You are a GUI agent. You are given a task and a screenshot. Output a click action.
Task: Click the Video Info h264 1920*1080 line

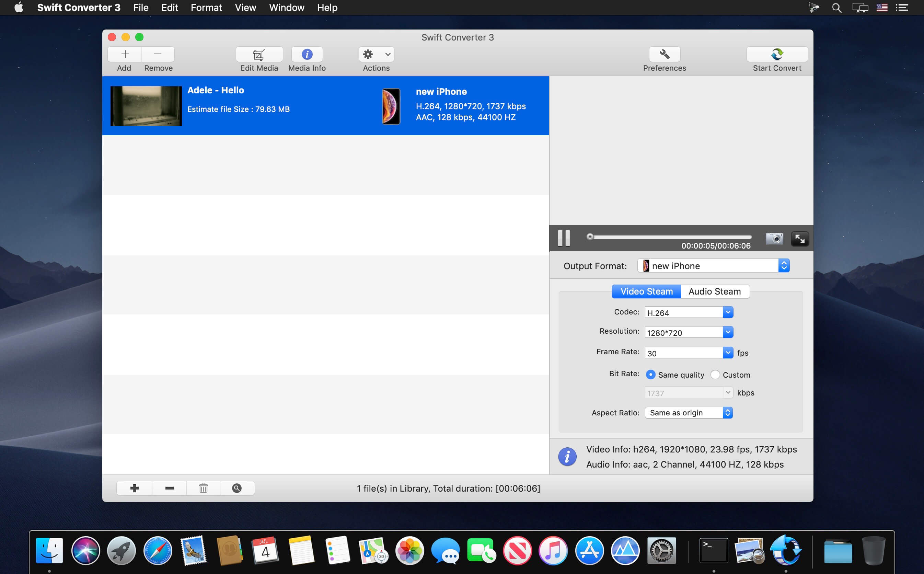point(691,449)
